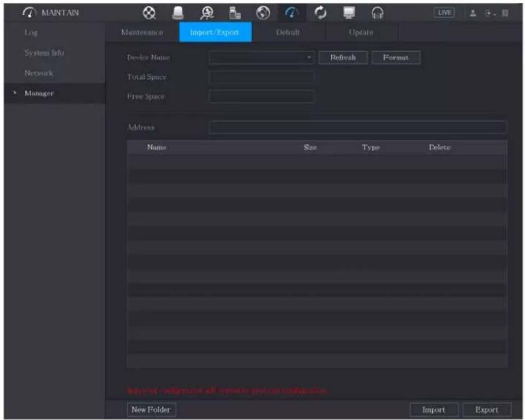
Task: Click the MAINTAIN gauge logo icon
Action: coord(29,13)
